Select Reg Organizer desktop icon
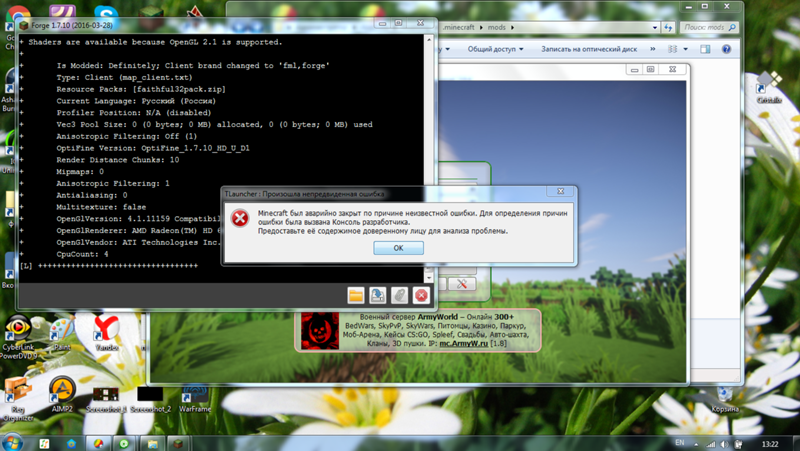The height and width of the screenshot is (451, 800). click(x=18, y=399)
